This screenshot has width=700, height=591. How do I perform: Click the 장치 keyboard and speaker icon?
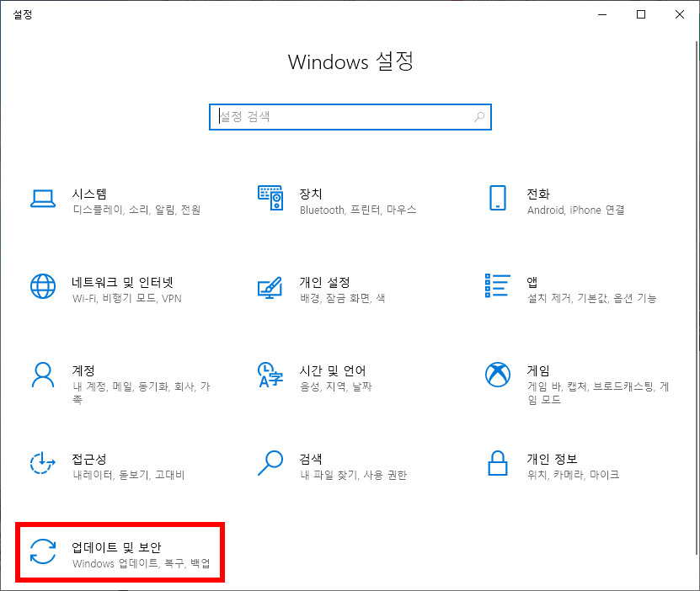point(270,198)
